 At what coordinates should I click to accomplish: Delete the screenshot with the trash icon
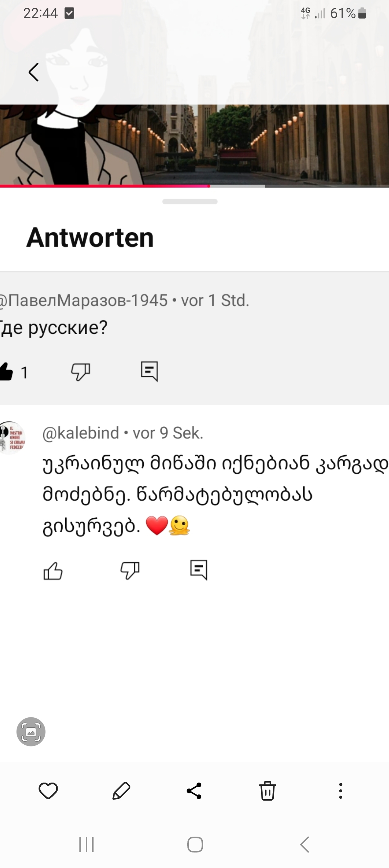pos(268,791)
